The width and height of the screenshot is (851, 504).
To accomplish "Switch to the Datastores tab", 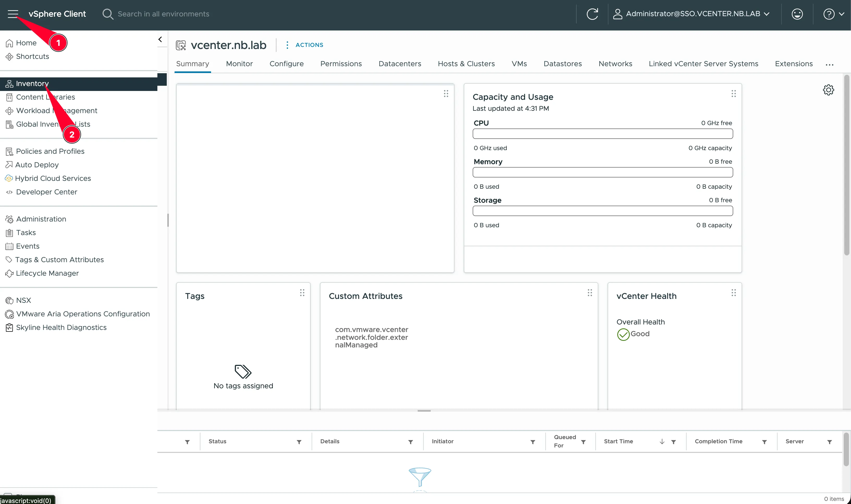I will pos(563,64).
